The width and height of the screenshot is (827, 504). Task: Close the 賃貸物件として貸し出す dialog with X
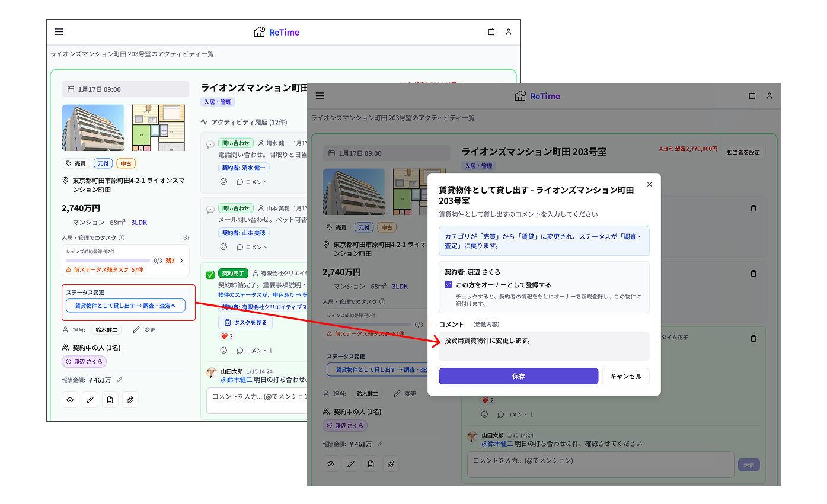[x=649, y=184]
